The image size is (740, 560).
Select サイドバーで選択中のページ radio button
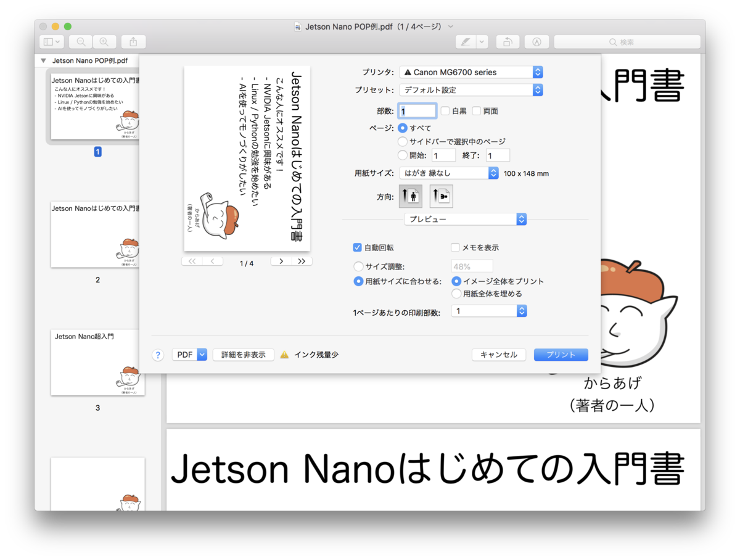point(403,142)
